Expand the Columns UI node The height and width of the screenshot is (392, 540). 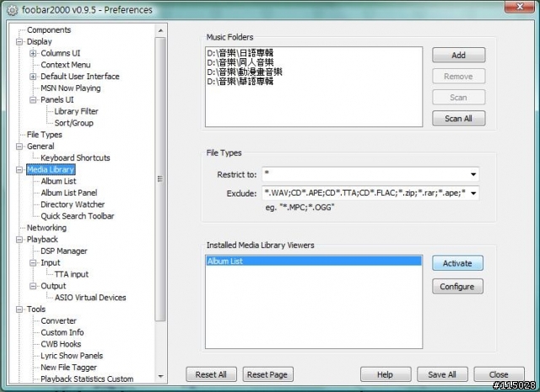[x=33, y=53]
